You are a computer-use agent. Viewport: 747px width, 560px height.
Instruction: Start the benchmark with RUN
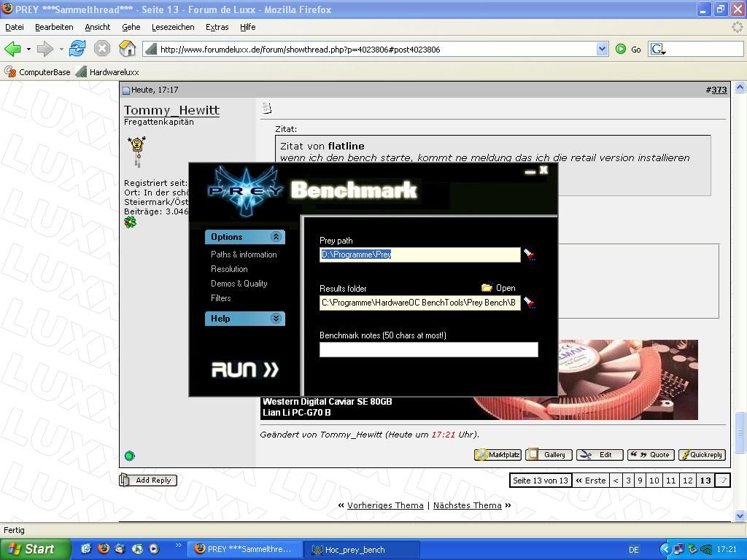pos(245,370)
